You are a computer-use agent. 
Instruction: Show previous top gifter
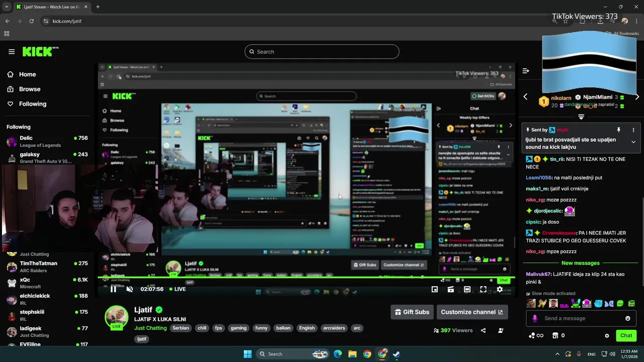click(x=525, y=97)
